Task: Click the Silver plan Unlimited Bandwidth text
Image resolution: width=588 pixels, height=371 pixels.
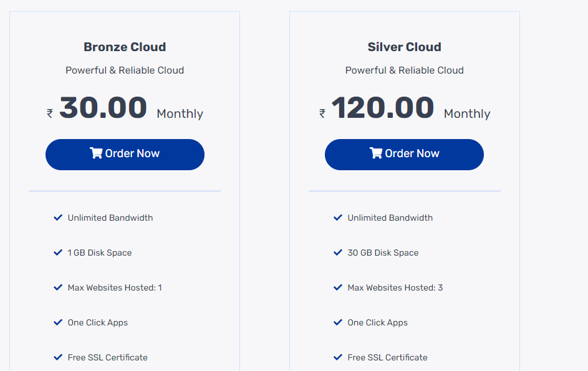Action: click(390, 218)
